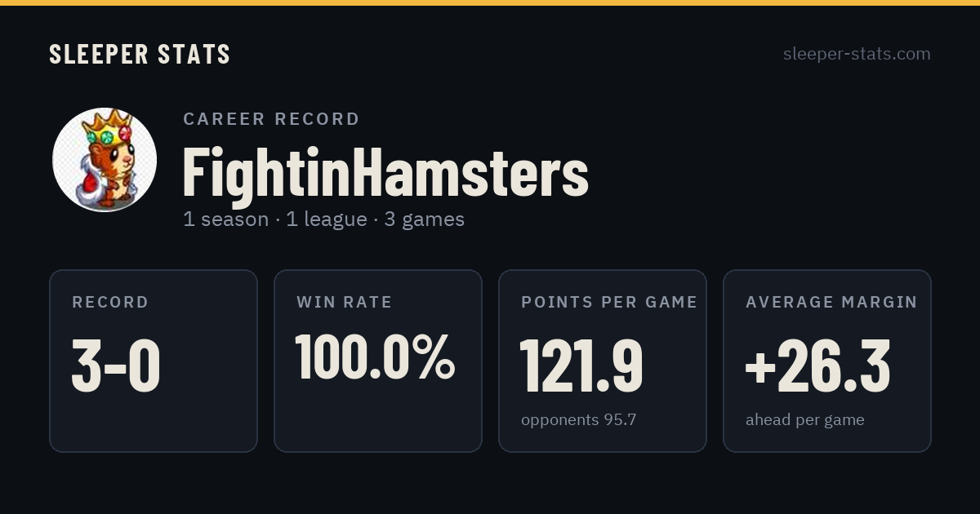Click the RECORD label text
The image size is (980, 514).
tap(110, 302)
